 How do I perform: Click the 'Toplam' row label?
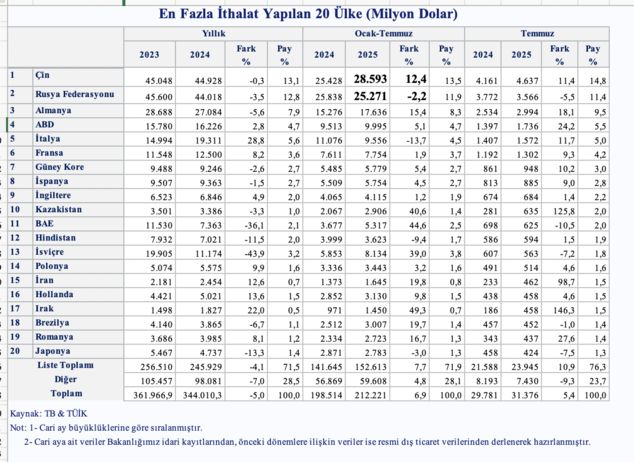[x=66, y=393]
